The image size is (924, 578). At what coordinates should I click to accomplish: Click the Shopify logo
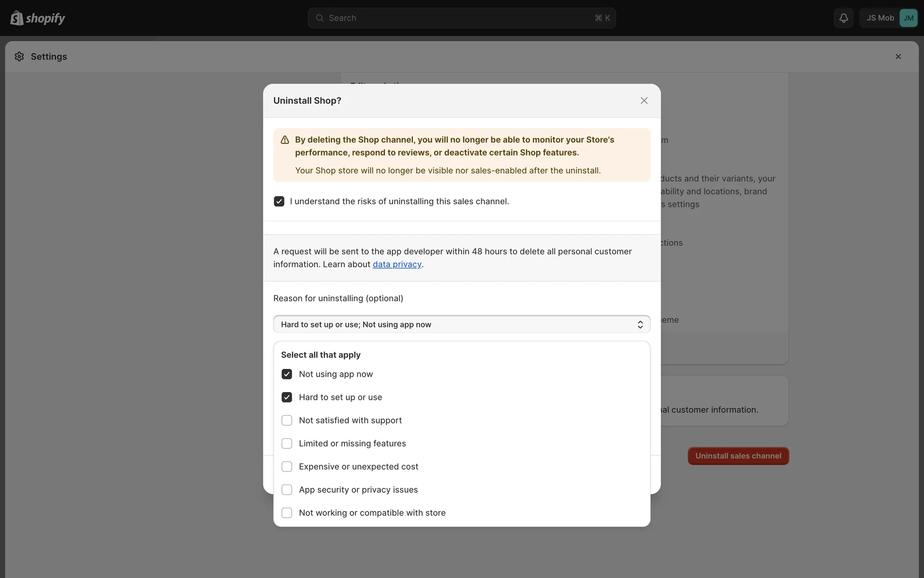point(38,18)
